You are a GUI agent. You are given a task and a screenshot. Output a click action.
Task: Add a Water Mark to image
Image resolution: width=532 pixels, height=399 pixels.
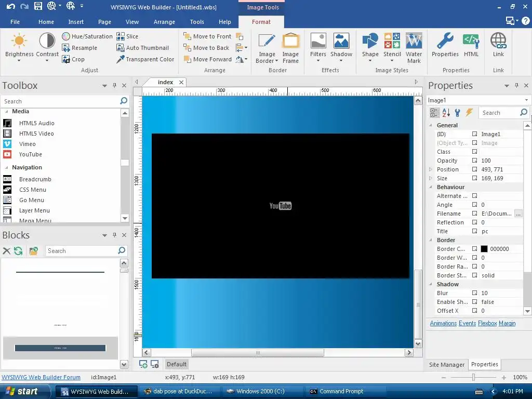point(414,48)
